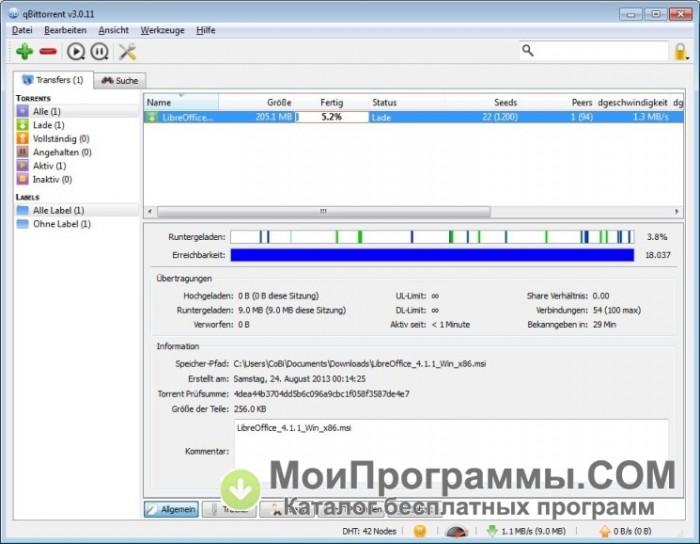Select the 'Alle (1)' filter
Image resolution: width=700 pixels, height=544 pixels.
point(46,111)
